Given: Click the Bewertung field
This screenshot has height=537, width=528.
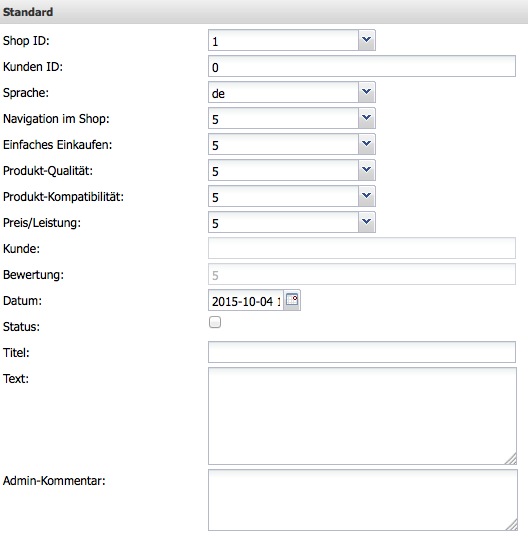Looking at the screenshot, I should click(362, 274).
